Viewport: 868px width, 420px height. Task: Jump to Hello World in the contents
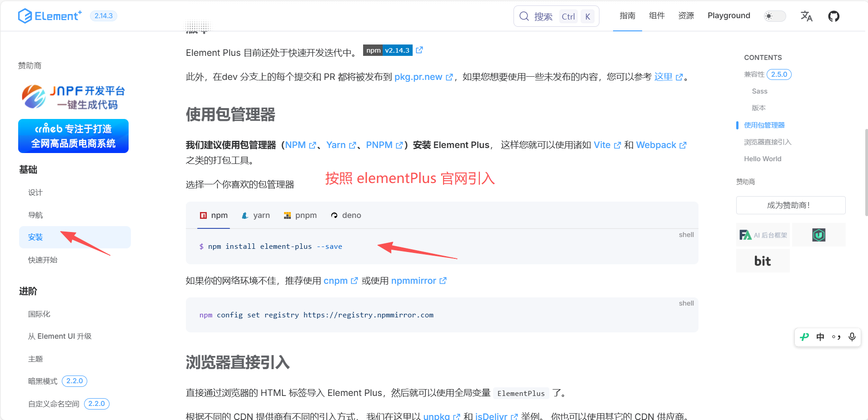(x=763, y=159)
